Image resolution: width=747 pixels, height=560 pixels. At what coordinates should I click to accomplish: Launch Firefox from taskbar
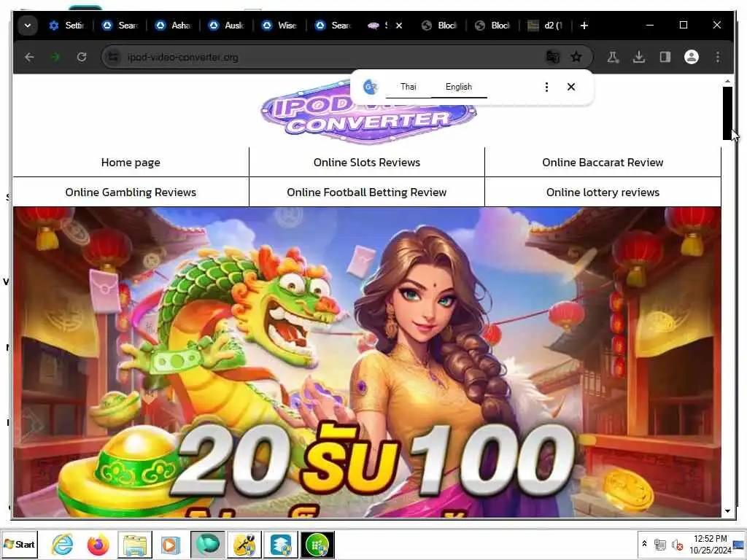click(98, 544)
